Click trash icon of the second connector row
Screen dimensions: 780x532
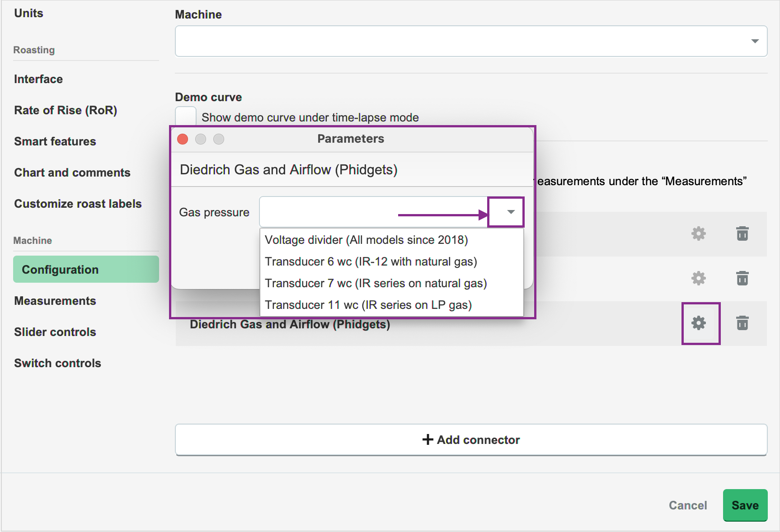[742, 279]
